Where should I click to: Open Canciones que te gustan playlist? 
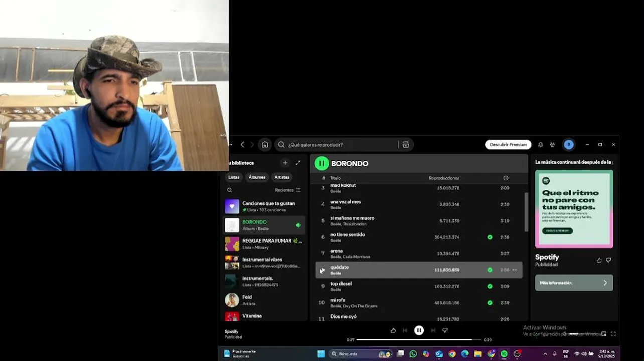(264, 206)
